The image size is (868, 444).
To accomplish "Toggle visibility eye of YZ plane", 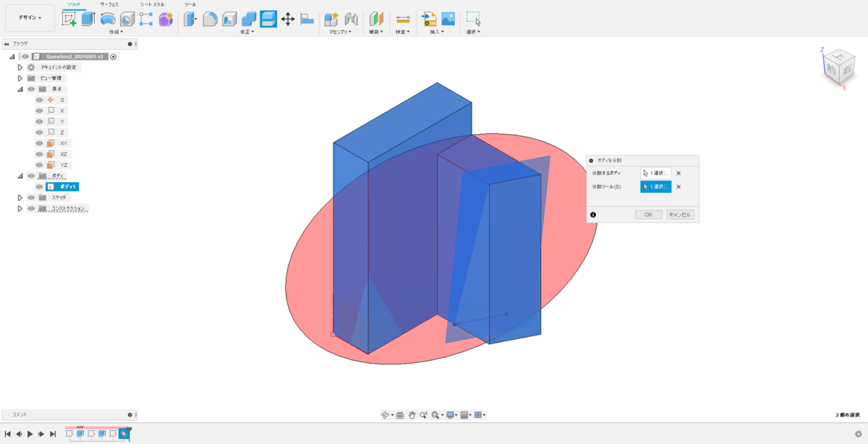I will [40, 165].
